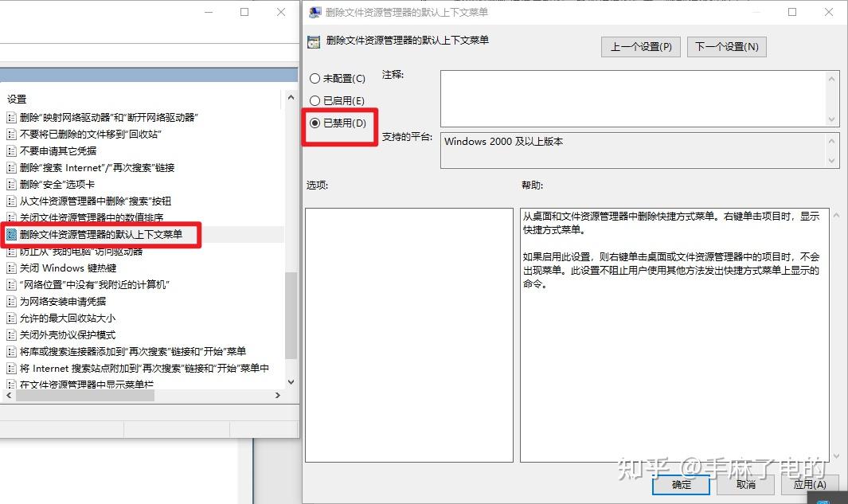This screenshot has width=848, height=504.
Task: Click the icon beside "不要申请其它凭据"
Action: (x=12, y=150)
